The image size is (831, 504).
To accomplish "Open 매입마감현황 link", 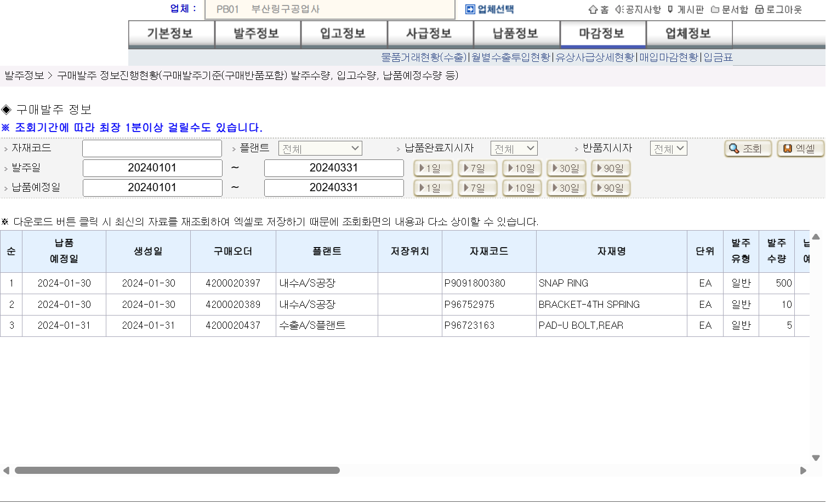I will [x=669, y=57].
